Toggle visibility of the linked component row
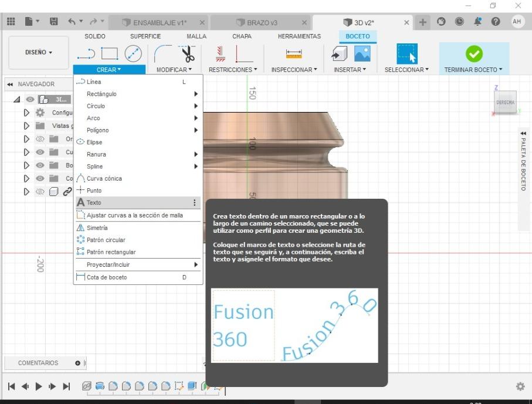This screenshot has width=532, height=404. (x=40, y=192)
